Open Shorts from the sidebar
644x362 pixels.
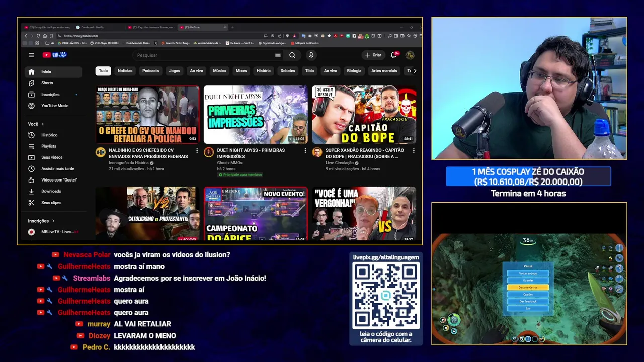tap(53, 83)
